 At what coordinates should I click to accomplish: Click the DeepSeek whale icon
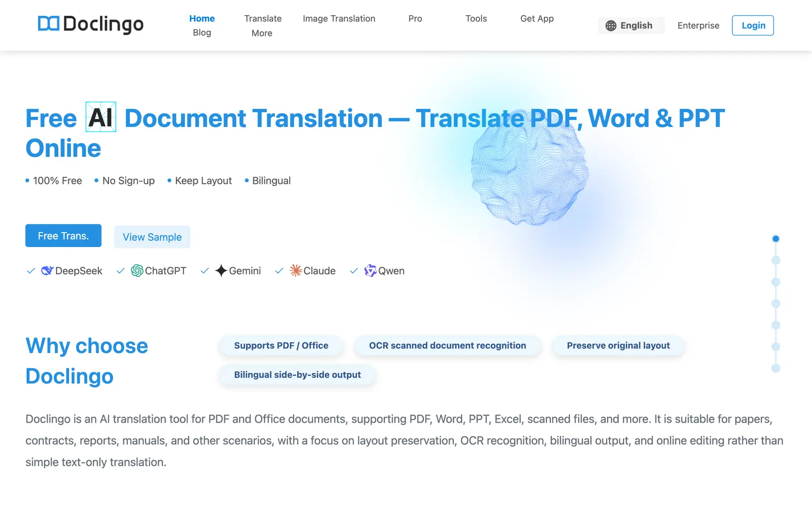click(47, 271)
